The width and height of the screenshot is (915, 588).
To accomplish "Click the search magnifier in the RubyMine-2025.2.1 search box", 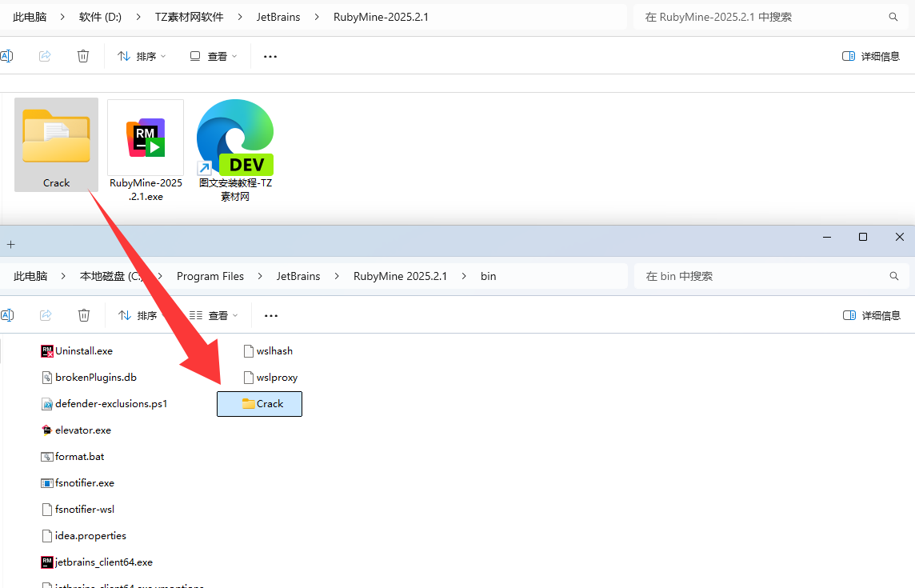I will (x=893, y=17).
